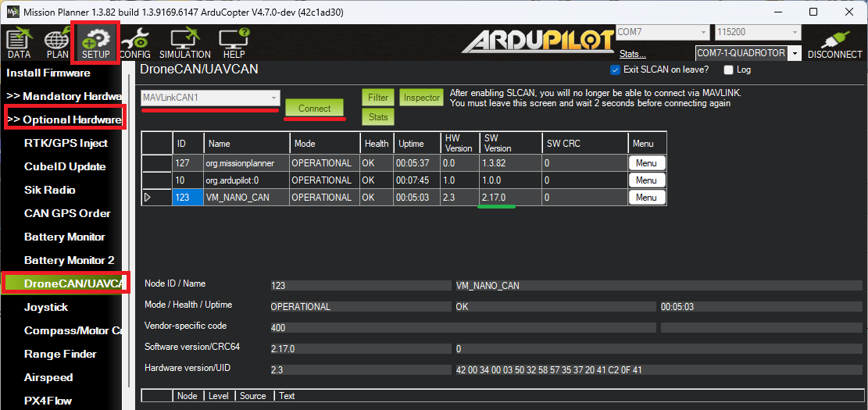Click the DISCONNECT plug icon
The height and width of the screenshot is (410, 868).
[834, 44]
